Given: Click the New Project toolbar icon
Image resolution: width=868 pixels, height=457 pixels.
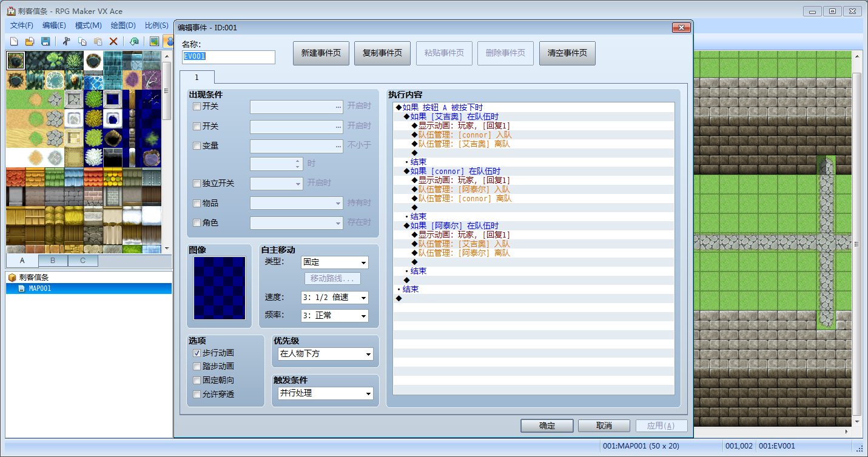Looking at the screenshot, I should (13, 41).
